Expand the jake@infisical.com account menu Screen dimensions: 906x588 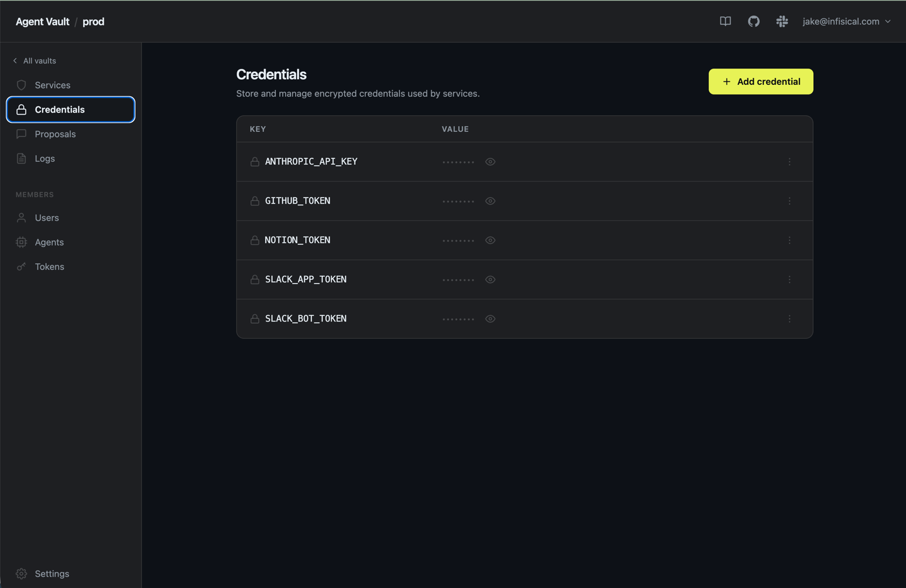point(847,22)
